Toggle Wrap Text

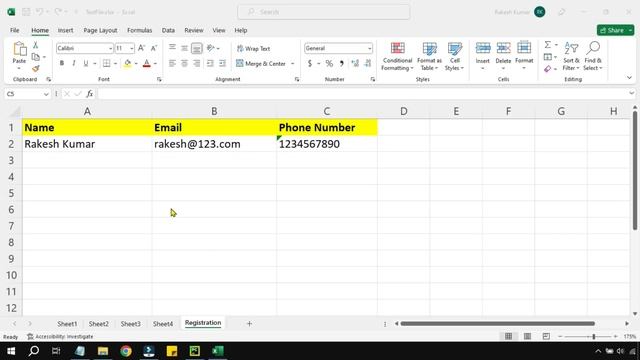pyautogui.click(x=253, y=49)
